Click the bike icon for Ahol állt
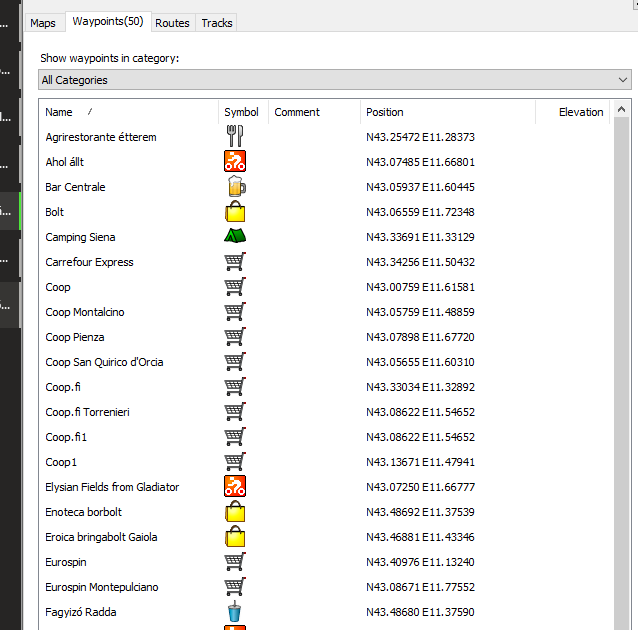 tap(235, 161)
